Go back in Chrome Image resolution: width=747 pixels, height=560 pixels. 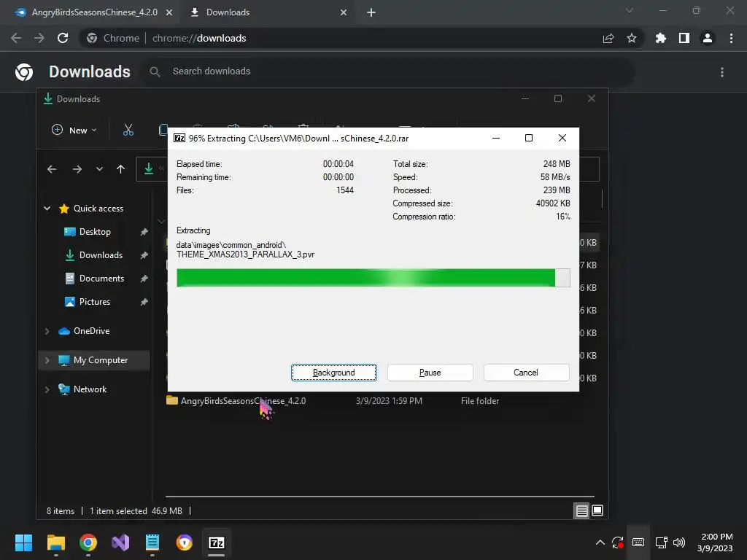tap(16, 38)
